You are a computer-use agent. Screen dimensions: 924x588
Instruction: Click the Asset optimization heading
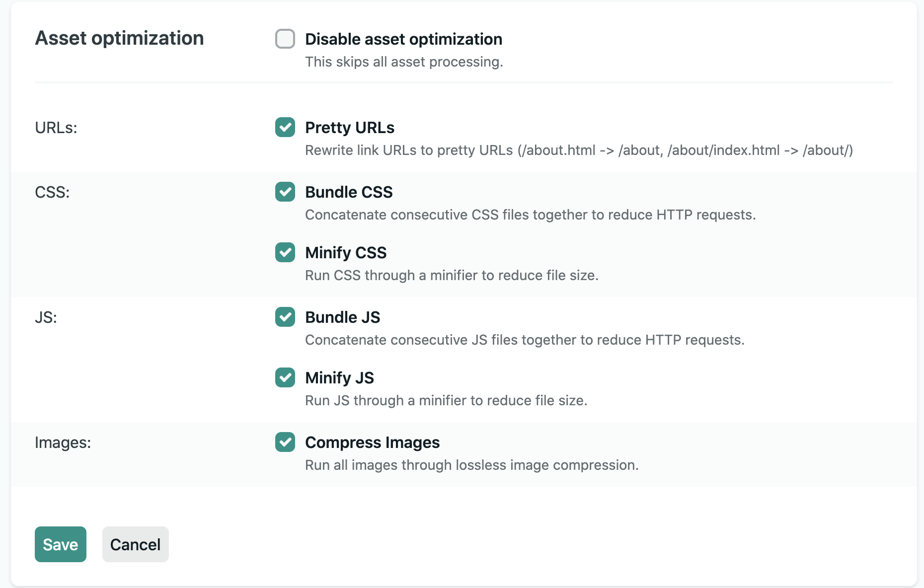click(119, 38)
